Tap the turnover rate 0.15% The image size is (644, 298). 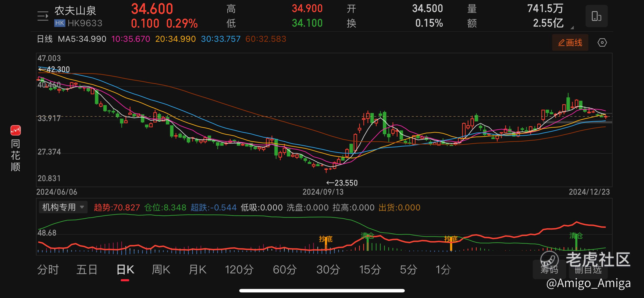(429, 23)
